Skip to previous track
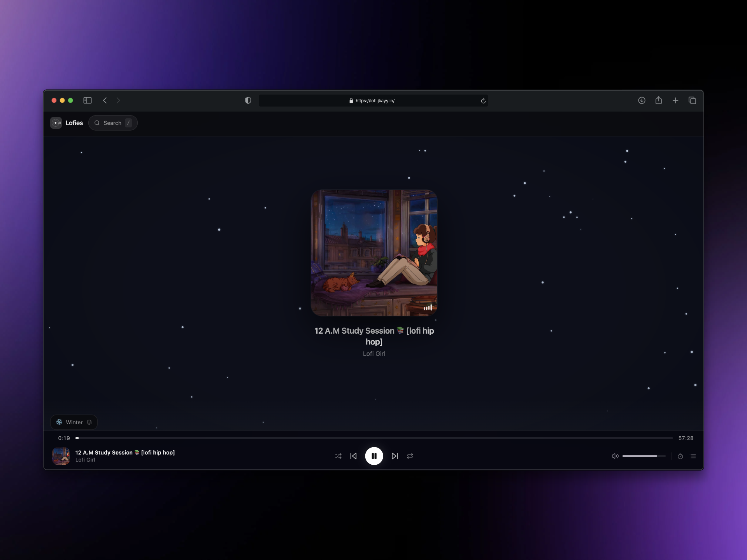747x560 pixels. 353,456
